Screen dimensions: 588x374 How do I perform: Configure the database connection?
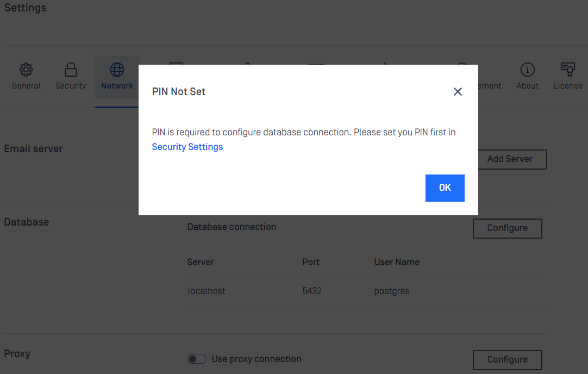pyautogui.click(x=507, y=228)
